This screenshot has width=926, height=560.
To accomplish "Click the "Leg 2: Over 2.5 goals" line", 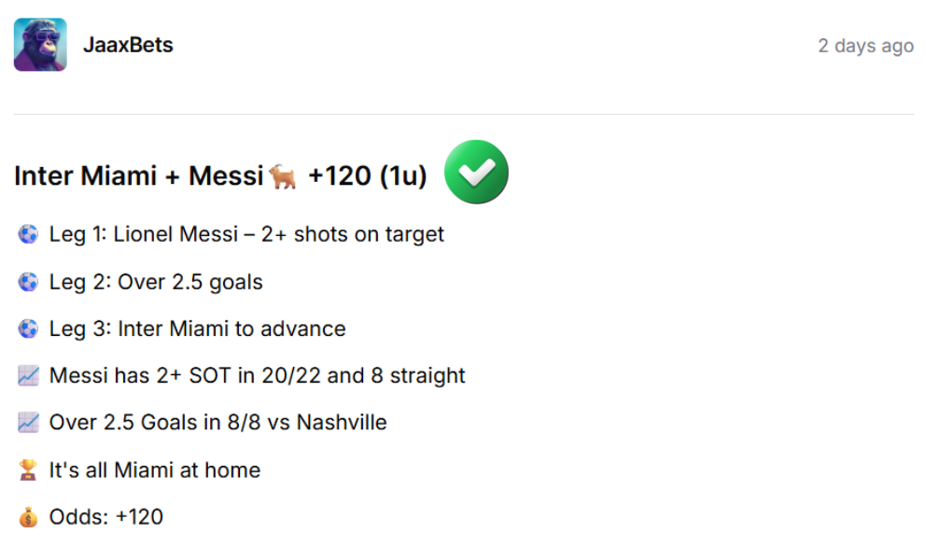I will pos(156,282).
